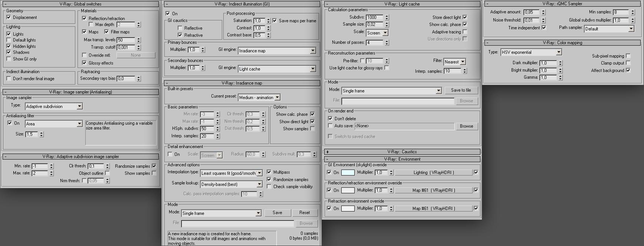Viewport: 644px width, 246px height.
Task: Enable Adaptive tracing checkbox
Action: (x=465, y=32)
